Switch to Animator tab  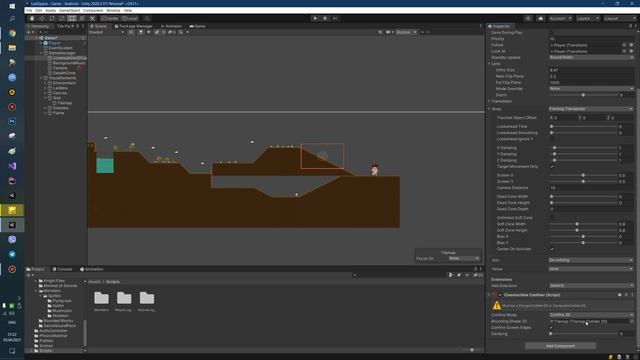pyautogui.click(x=171, y=26)
